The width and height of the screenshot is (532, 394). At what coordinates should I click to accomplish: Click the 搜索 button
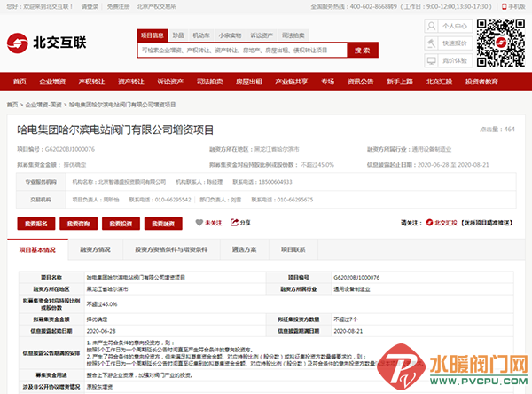coord(363,51)
